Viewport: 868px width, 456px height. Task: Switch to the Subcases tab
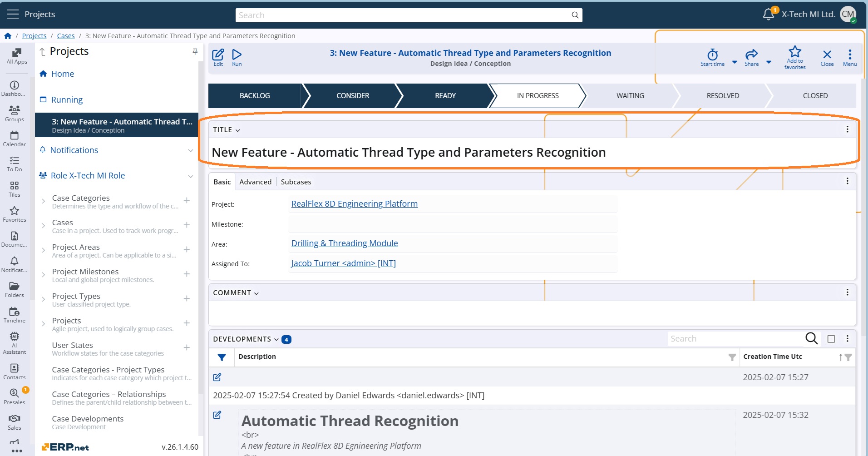[x=296, y=182]
